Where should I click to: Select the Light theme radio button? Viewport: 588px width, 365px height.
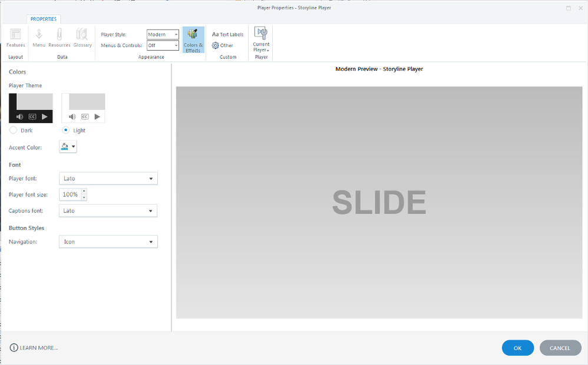65,130
